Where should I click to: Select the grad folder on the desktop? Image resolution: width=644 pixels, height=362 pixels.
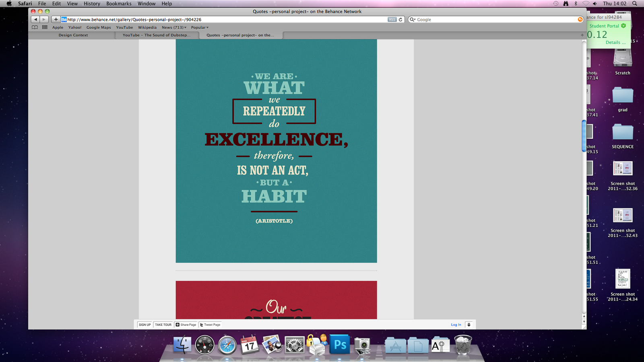pyautogui.click(x=623, y=99)
